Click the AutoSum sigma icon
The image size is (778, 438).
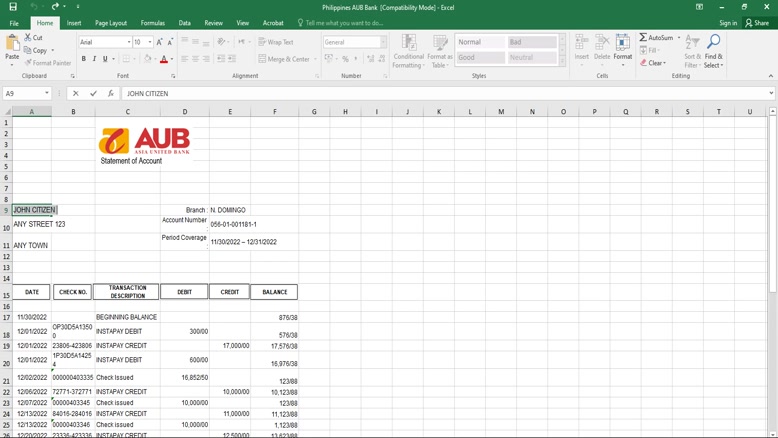click(644, 38)
